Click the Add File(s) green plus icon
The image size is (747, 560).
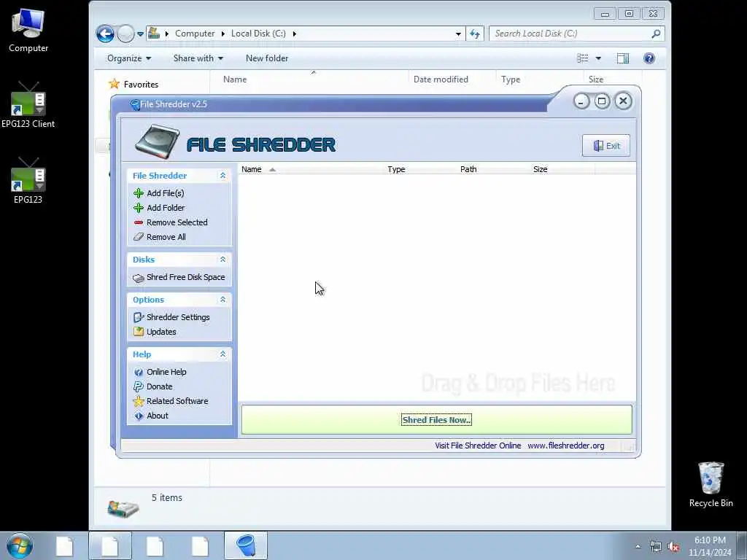[x=139, y=193]
